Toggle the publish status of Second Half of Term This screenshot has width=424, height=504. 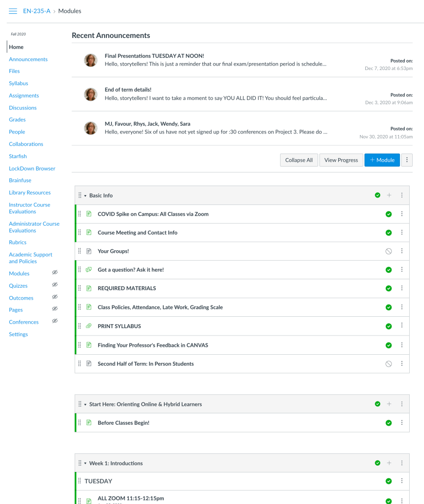[x=389, y=364]
